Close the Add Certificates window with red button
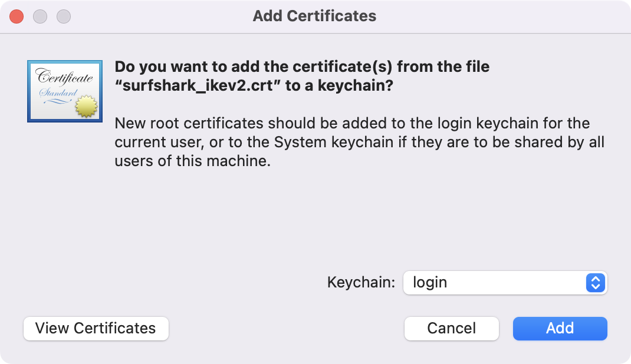The width and height of the screenshot is (631, 364). (x=17, y=16)
